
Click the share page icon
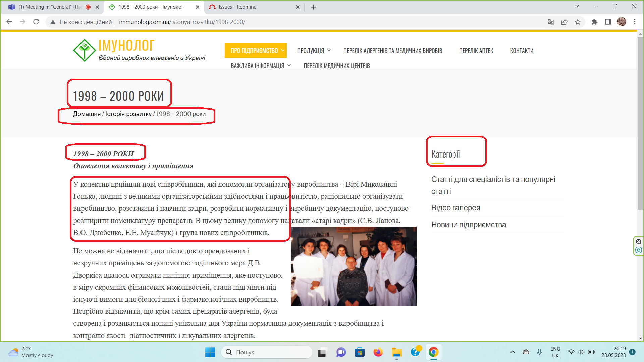[564, 22]
